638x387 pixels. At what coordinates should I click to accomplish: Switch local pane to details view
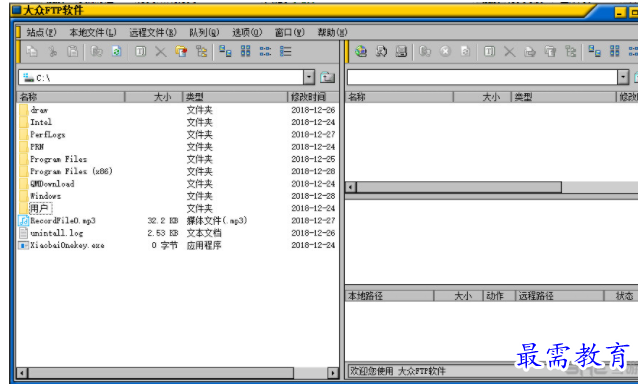[286, 52]
